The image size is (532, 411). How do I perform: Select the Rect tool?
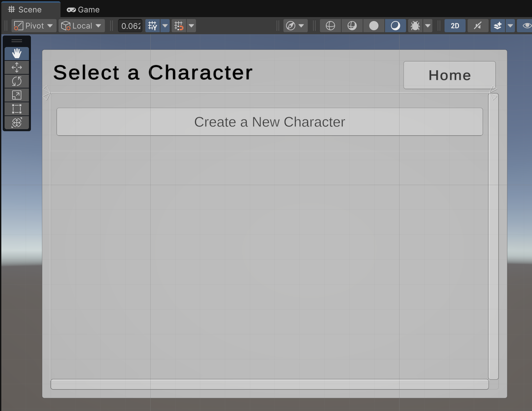pyautogui.click(x=17, y=109)
